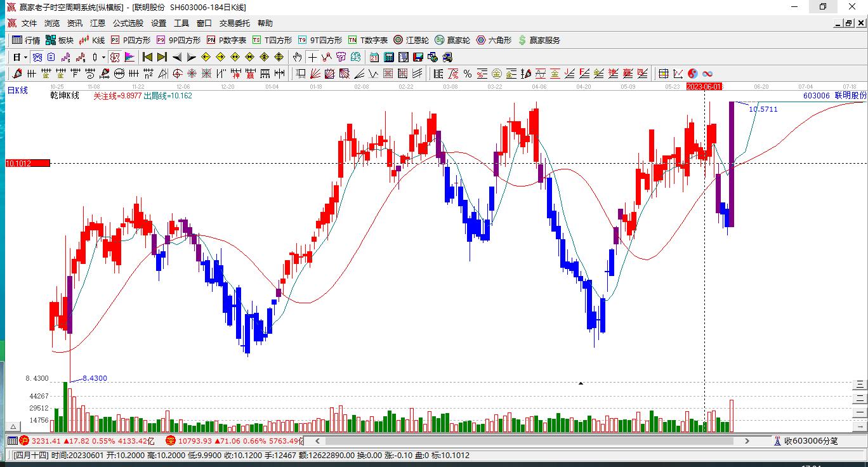The image size is (868, 467).
Task: Open the 帮助 menu
Action: tap(265, 23)
